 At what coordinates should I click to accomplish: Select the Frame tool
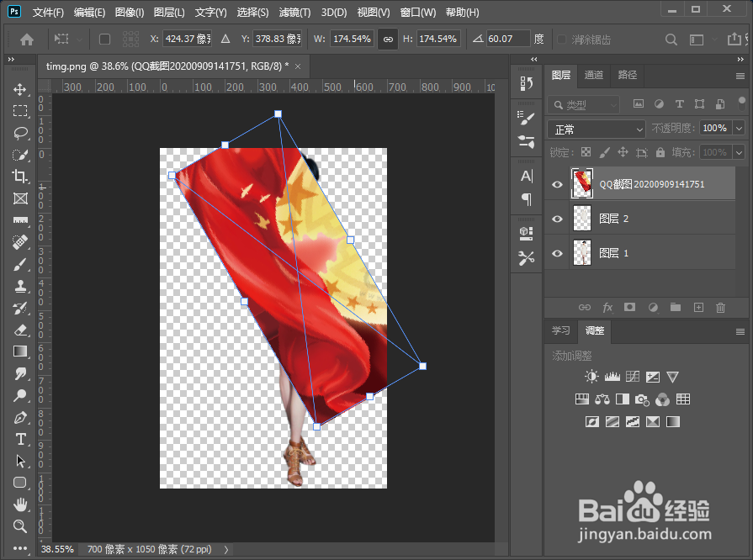(x=19, y=198)
